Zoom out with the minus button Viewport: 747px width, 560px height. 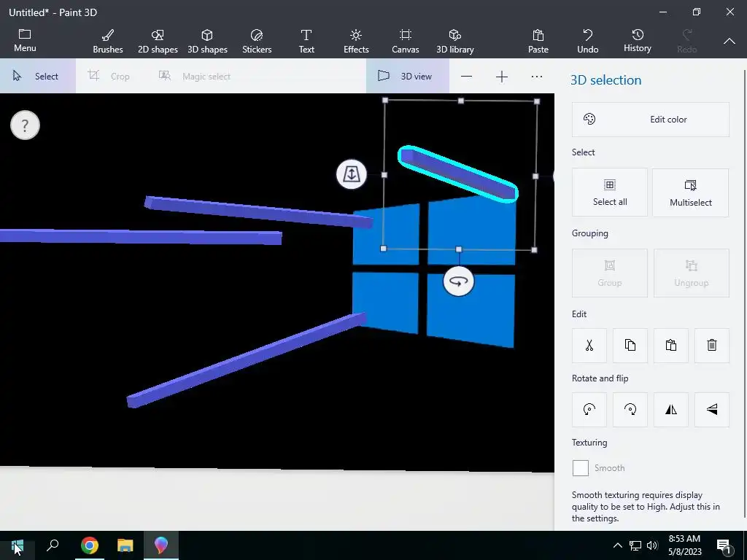point(466,77)
